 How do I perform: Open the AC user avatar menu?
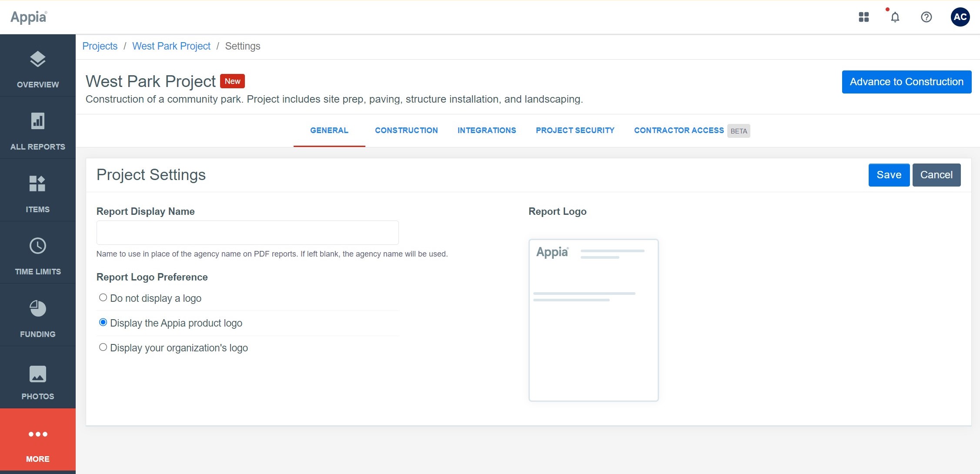(960, 17)
